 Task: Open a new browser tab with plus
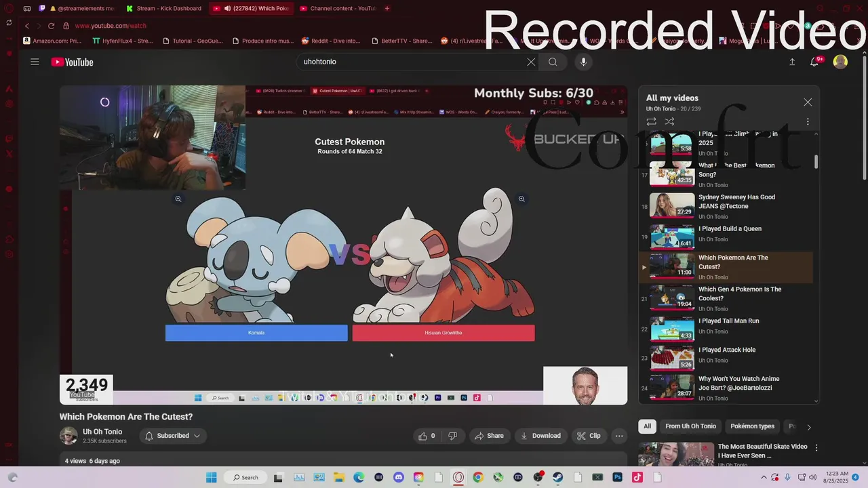[387, 8]
